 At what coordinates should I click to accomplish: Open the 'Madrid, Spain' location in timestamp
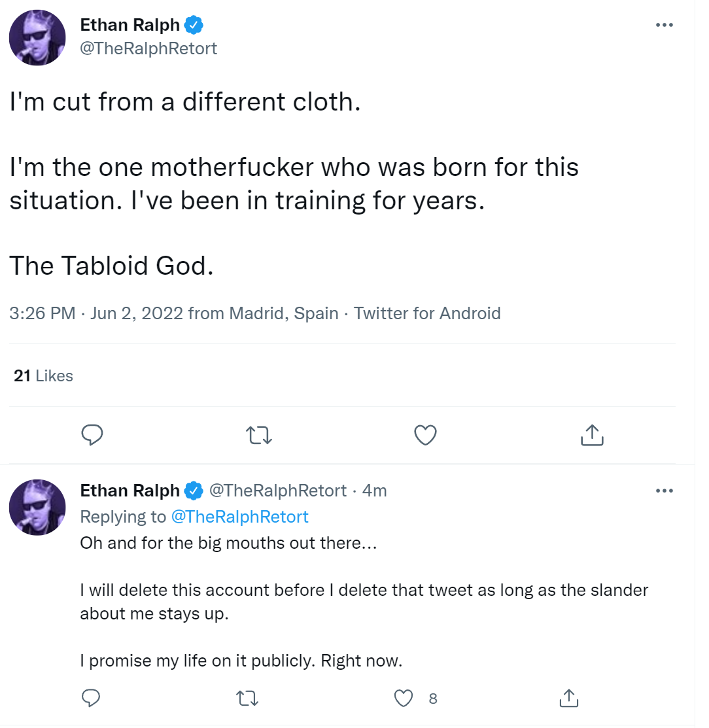pyautogui.click(x=284, y=313)
